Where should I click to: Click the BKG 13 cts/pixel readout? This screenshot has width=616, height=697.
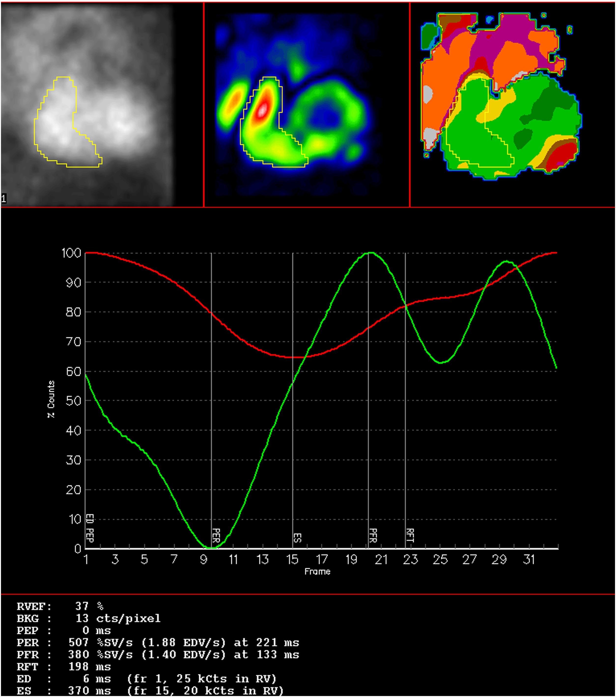[x=88, y=618]
